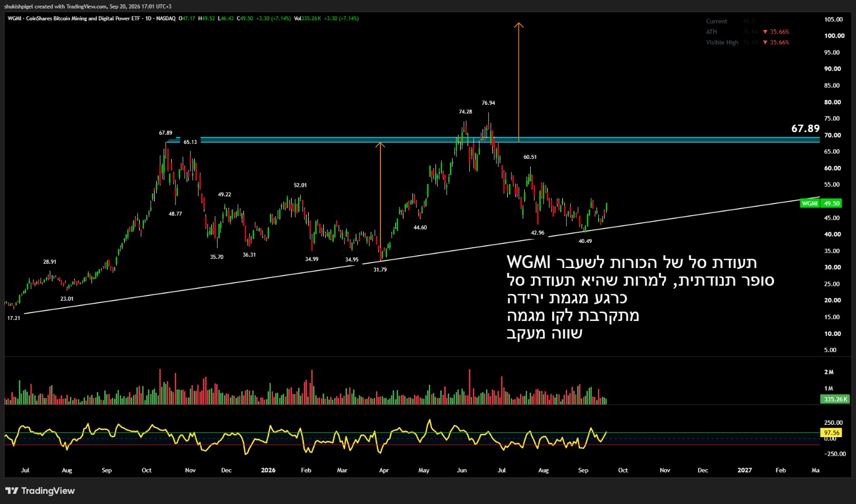Click the 42.96 low label
Screen dimensions: 856x504
tap(538, 233)
